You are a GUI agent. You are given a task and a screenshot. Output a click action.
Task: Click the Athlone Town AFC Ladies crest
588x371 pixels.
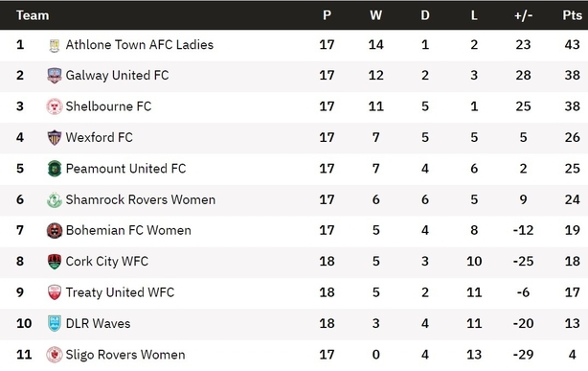click(x=55, y=45)
